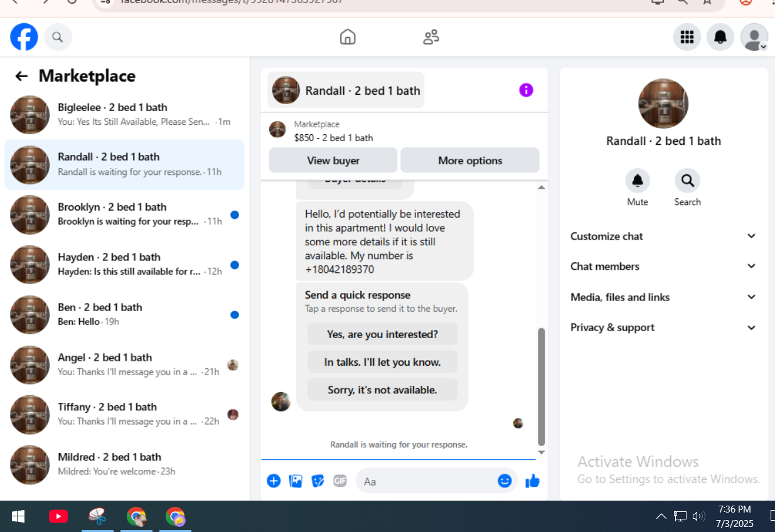Open the Hayden conversation
This screenshot has width=775, height=532.
click(x=124, y=265)
